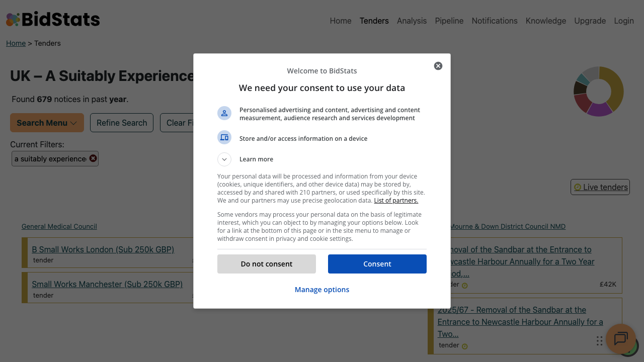Expand the Learn more chevron
Viewport: 644px width, 362px height.
click(x=224, y=159)
